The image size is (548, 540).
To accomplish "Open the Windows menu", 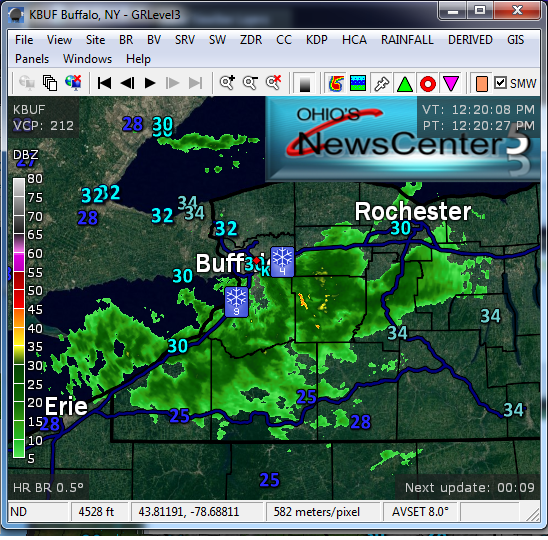I will pos(87,59).
